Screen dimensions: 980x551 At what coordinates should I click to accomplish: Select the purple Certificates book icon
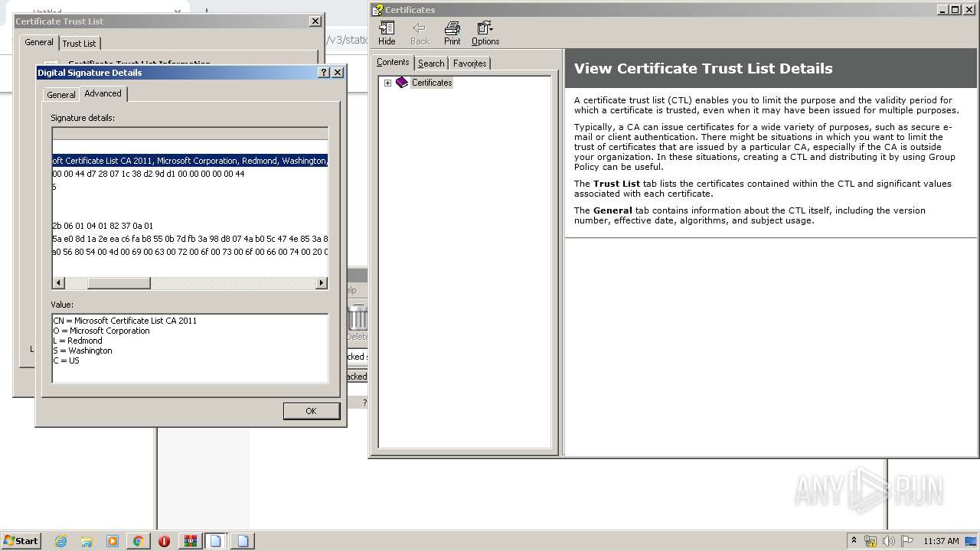402,83
